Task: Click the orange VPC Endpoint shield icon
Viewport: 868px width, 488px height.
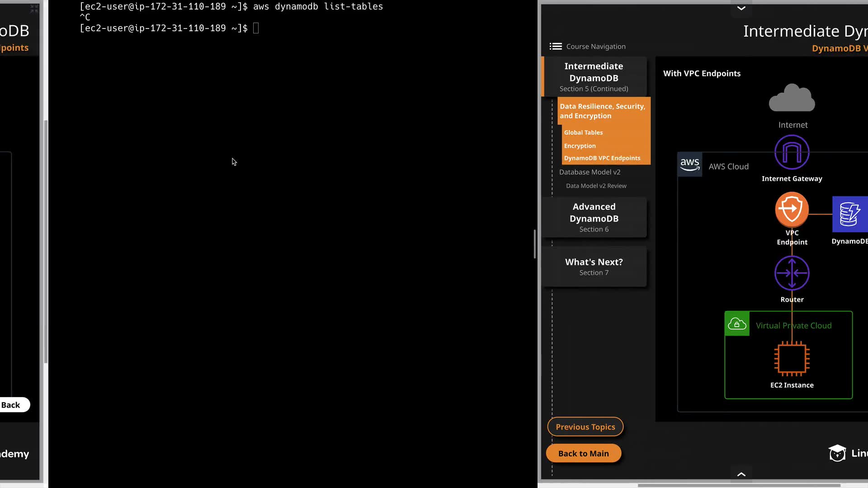Action: coord(792,209)
